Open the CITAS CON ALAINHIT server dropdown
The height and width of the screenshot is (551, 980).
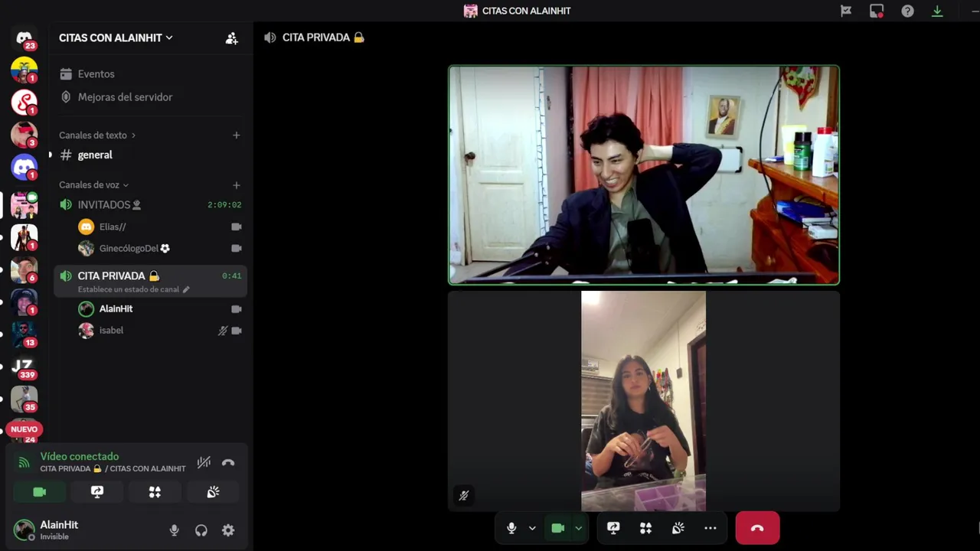coord(116,37)
